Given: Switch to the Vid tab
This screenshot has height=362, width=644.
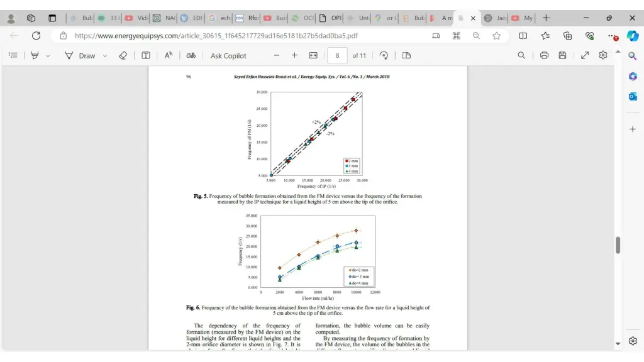Looking at the screenshot, I should point(136,18).
